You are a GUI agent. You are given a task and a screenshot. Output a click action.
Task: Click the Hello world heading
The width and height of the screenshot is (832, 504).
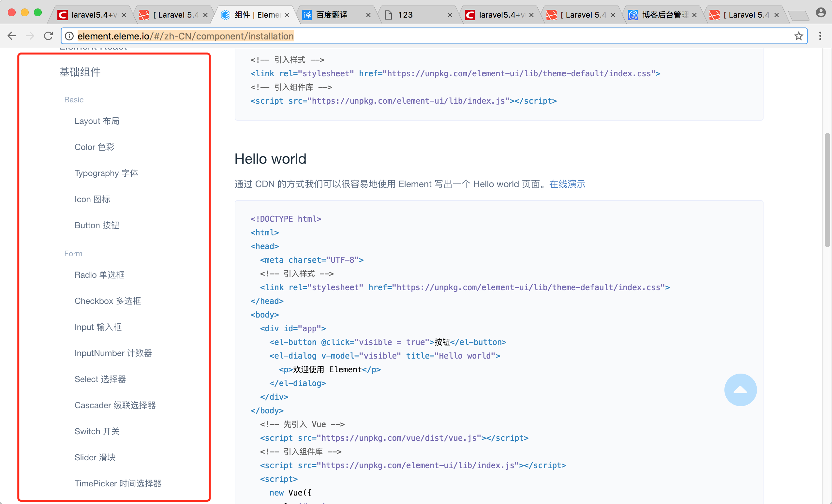click(270, 158)
